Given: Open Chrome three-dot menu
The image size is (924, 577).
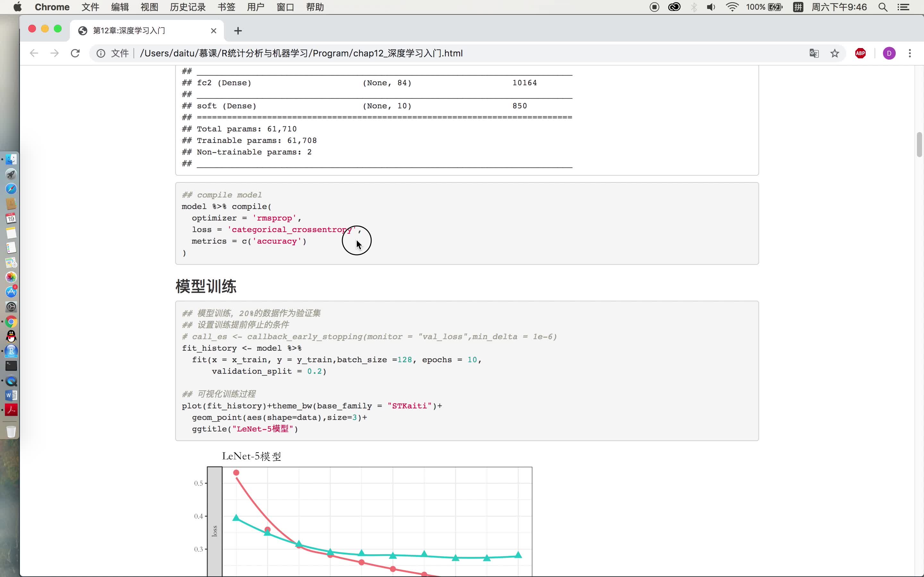Looking at the screenshot, I should (x=910, y=54).
